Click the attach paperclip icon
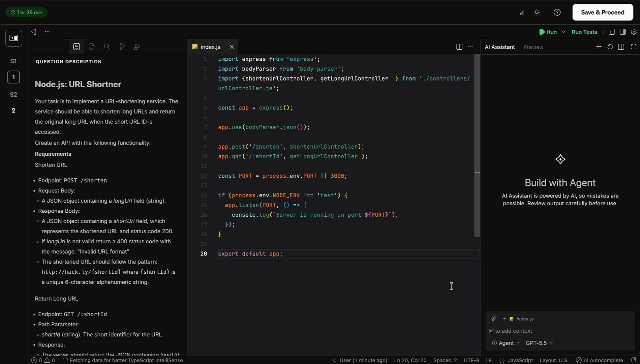The width and height of the screenshot is (640, 364). click(494, 318)
